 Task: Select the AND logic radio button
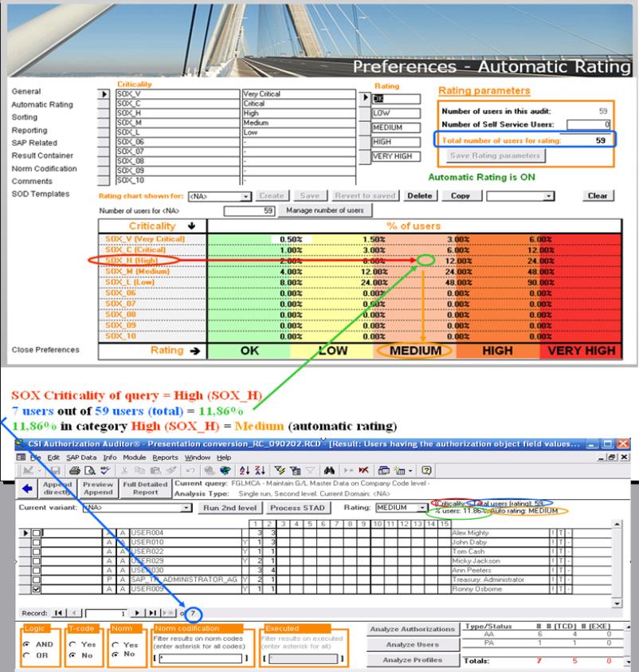pos(27,644)
